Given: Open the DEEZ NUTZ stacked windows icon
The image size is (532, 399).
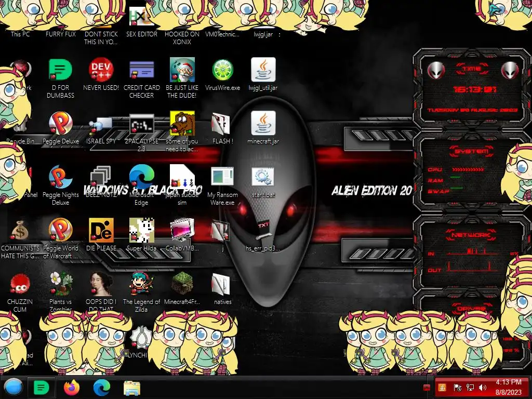Looking at the screenshot, I should (x=101, y=177).
